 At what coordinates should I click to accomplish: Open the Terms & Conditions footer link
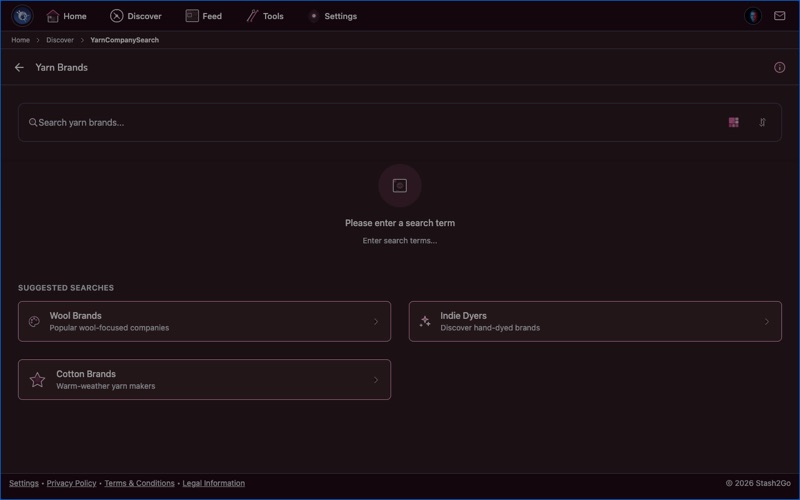139,483
